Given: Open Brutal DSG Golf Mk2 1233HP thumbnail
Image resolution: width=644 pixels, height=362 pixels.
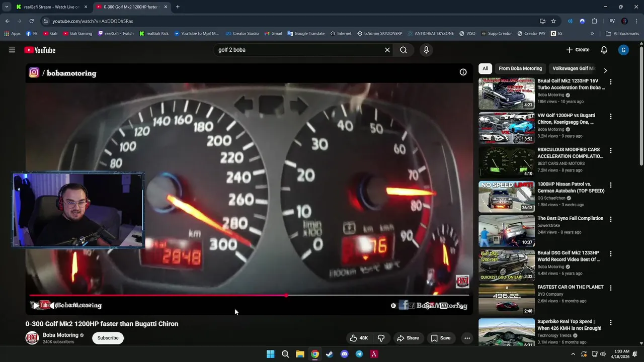Looking at the screenshot, I should point(507,265).
